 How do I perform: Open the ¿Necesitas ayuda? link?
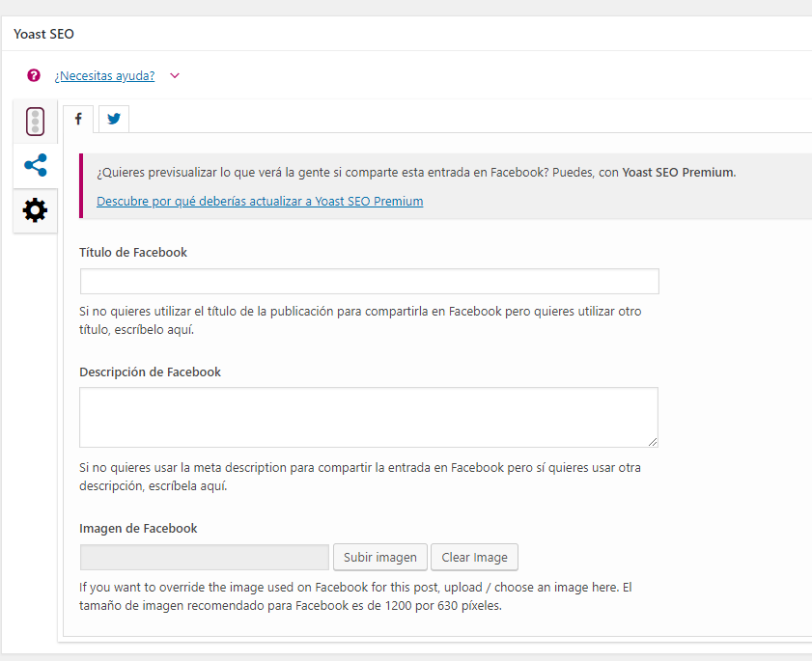pos(104,75)
